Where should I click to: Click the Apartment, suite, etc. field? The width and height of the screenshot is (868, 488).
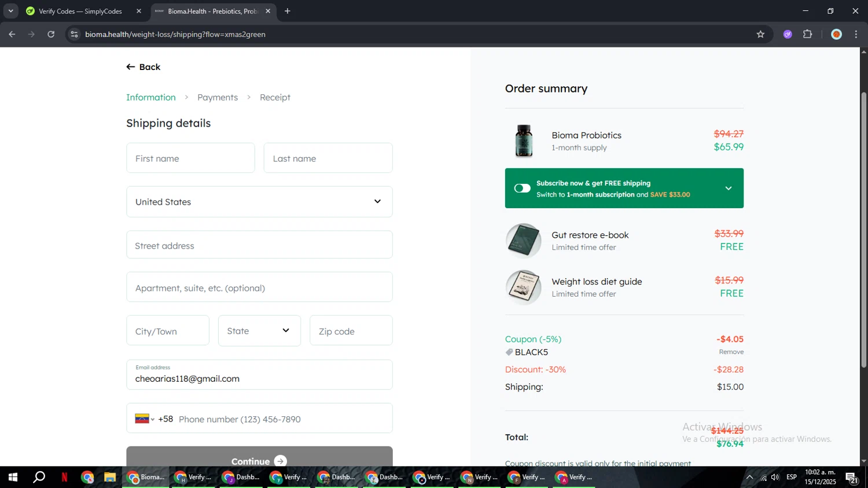coord(259,287)
